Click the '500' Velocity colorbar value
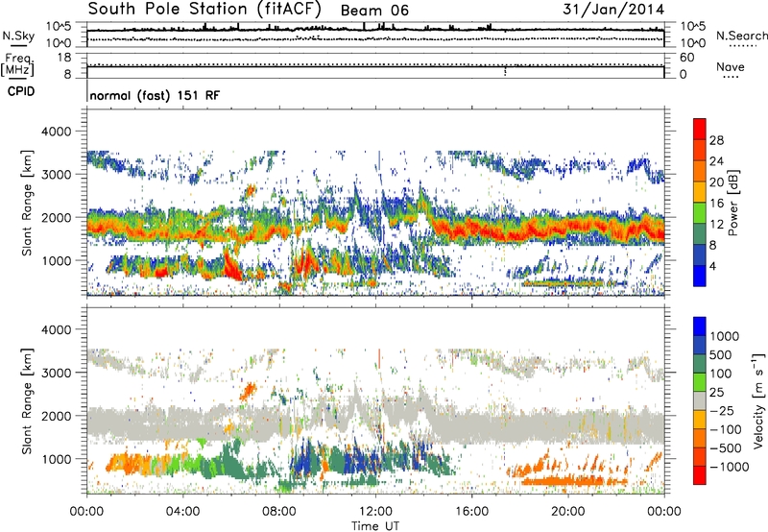Screen dimensions: 768x532 coord(721,355)
